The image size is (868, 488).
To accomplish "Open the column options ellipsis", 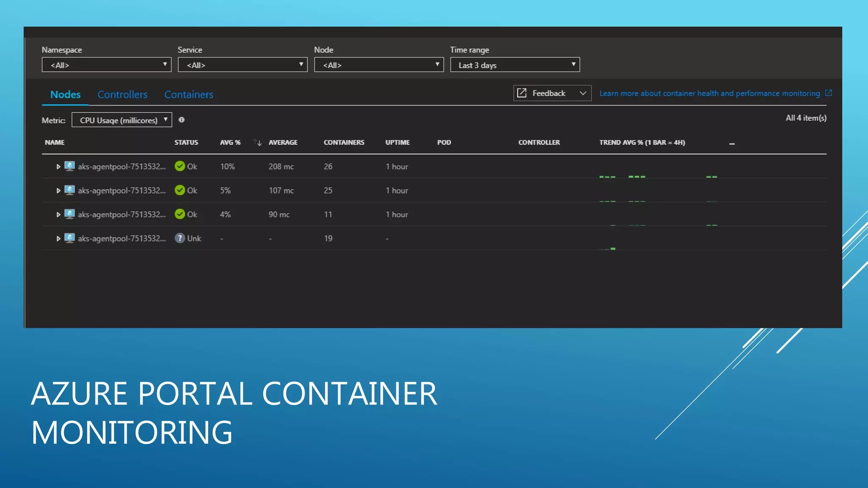I will [732, 144].
